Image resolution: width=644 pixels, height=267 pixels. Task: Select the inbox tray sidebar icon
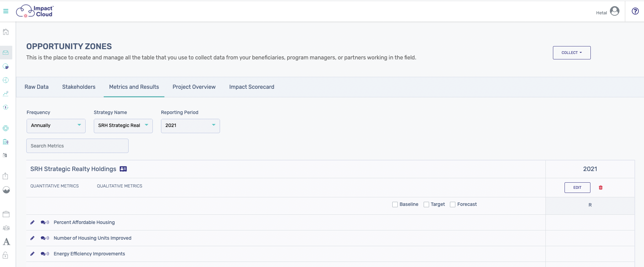6,53
